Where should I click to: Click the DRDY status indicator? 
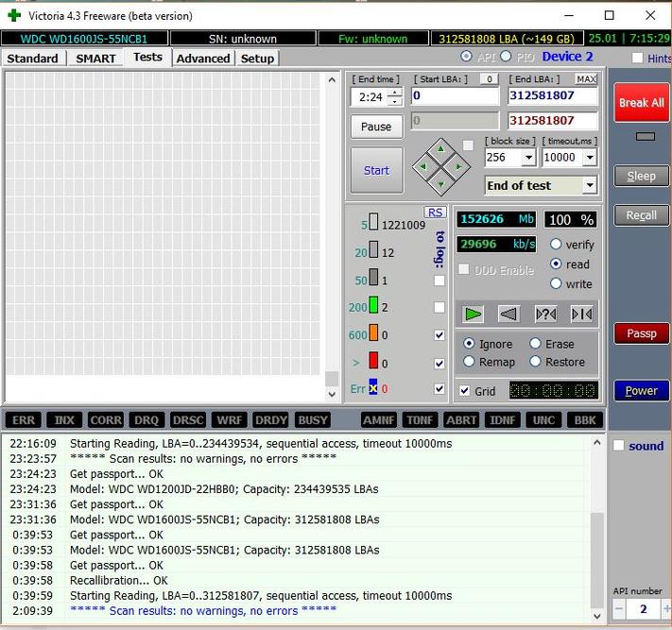[271, 420]
